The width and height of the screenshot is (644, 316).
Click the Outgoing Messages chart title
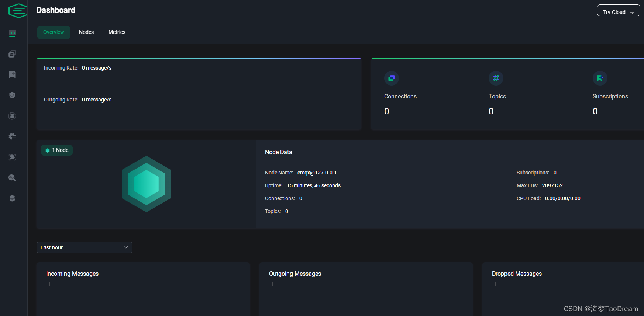[x=295, y=274]
